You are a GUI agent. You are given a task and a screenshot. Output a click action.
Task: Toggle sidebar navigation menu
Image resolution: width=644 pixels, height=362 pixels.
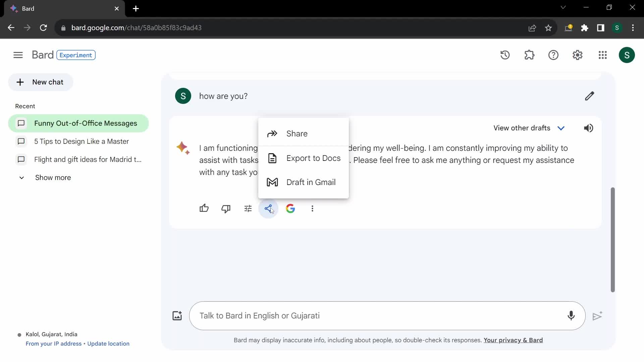pos(18,55)
